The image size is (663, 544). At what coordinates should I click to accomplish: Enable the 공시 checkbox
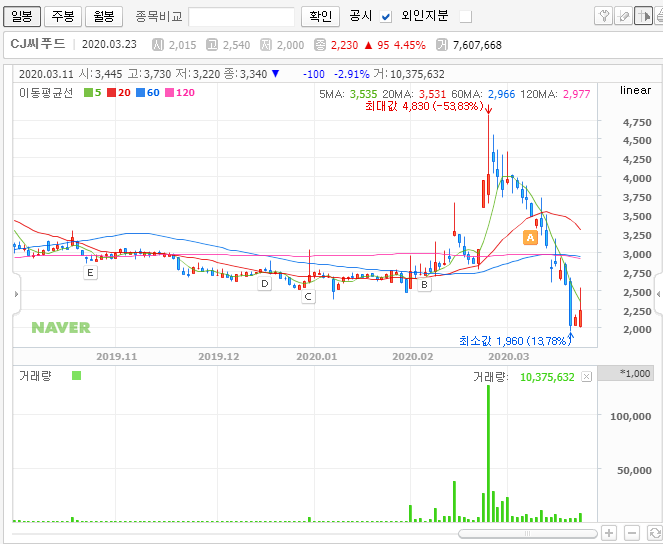coord(386,17)
